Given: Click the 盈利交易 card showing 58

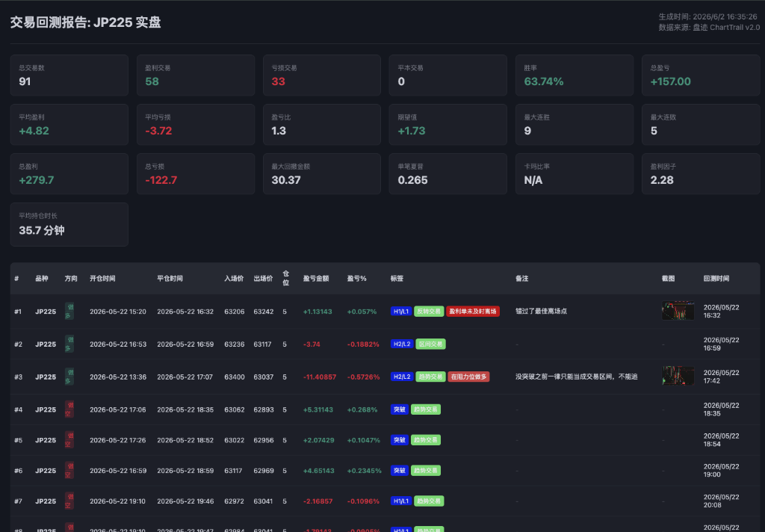Looking at the screenshot, I should (x=196, y=75).
